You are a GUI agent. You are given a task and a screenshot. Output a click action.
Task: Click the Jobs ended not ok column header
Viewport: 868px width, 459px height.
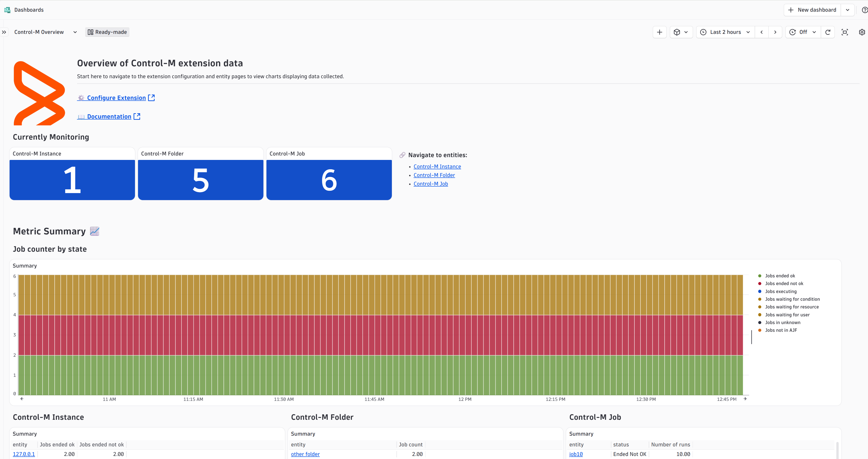coord(101,445)
